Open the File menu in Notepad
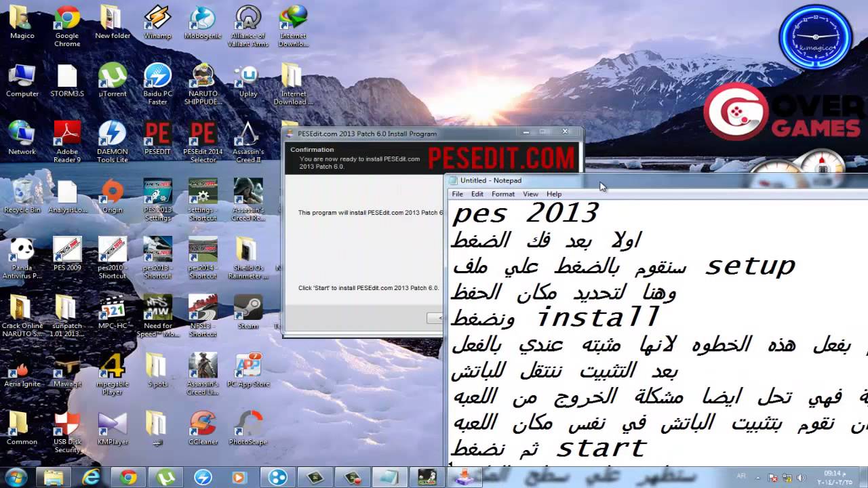Image resolution: width=868 pixels, height=488 pixels. coord(458,194)
